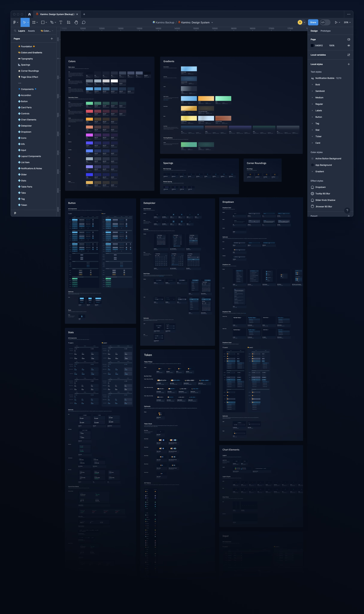364x614 pixels.
Task: Go to the Home tab
Action: [x=29, y=14]
